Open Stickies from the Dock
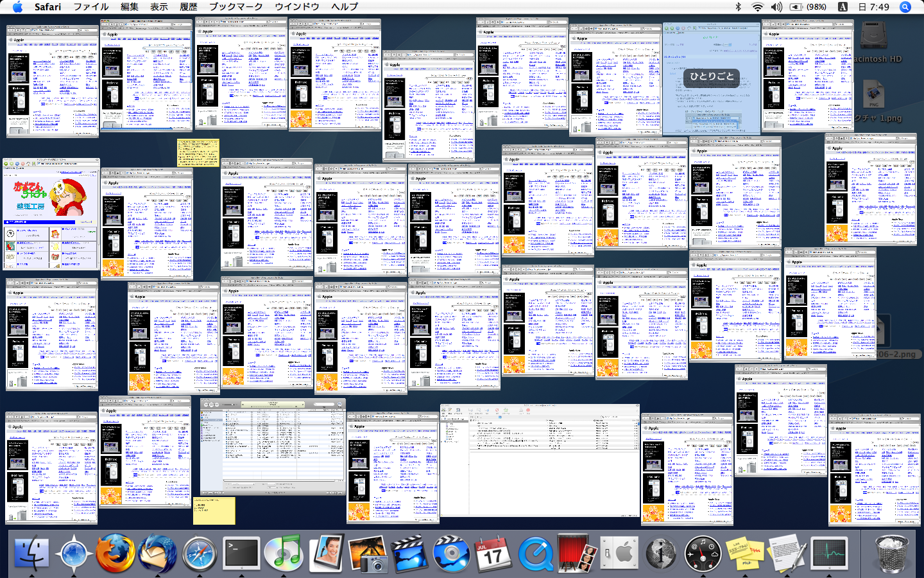This screenshot has width=924, height=578. (744, 552)
